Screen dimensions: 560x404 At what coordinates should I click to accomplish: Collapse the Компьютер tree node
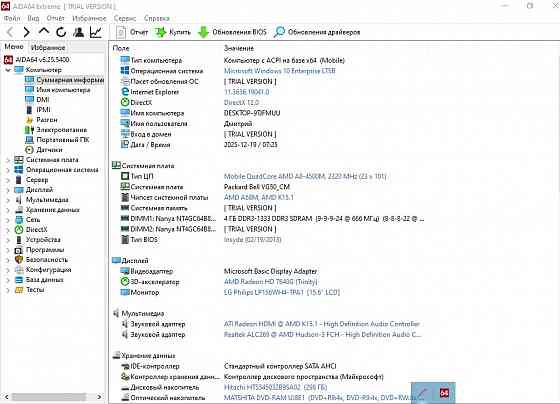click(x=8, y=70)
